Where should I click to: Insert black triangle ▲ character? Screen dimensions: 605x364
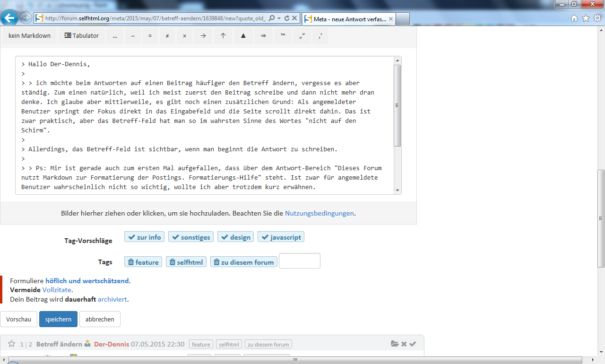coord(243,35)
